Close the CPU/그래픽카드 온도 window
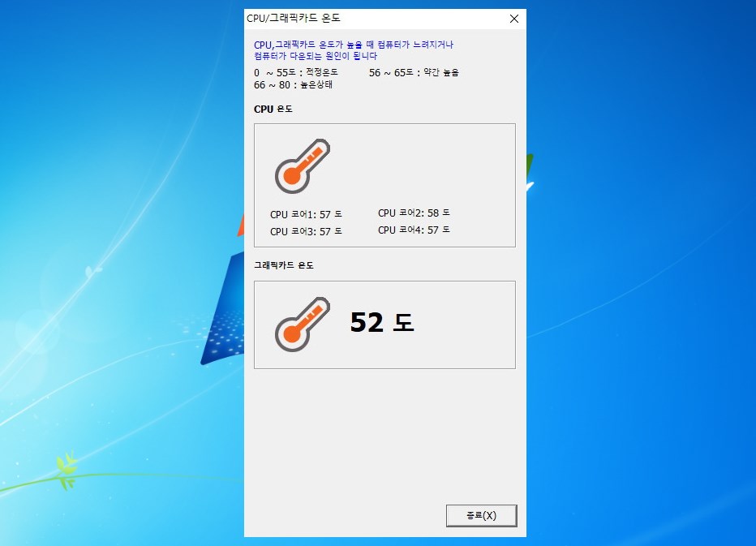 click(x=514, y=19)
